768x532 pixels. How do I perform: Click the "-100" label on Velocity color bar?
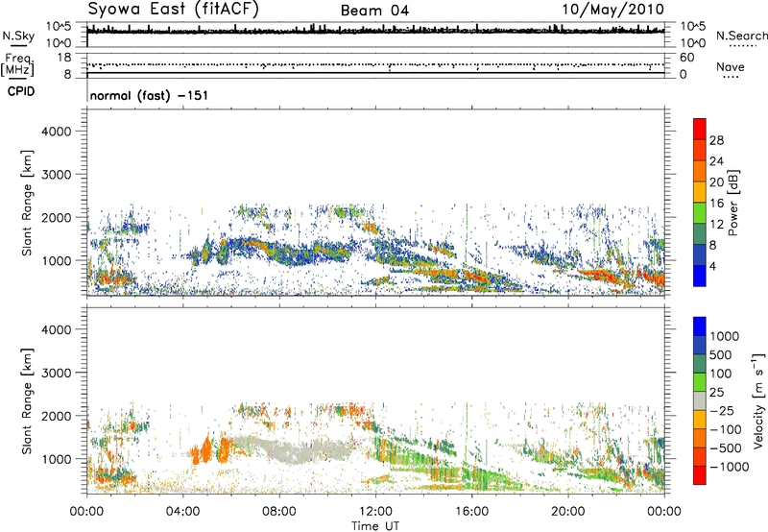[x=725, y=429]
